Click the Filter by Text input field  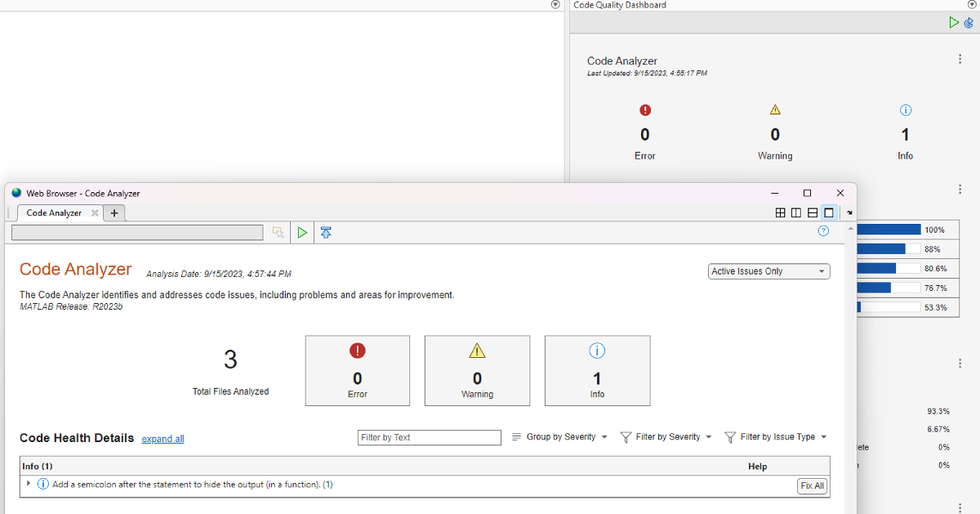point(430,437)
